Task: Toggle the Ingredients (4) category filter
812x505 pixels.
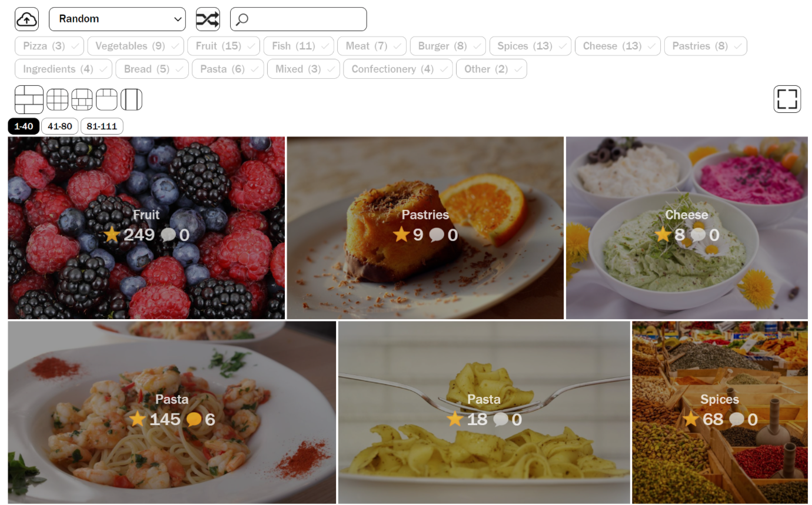Action: tap(64, 69)
